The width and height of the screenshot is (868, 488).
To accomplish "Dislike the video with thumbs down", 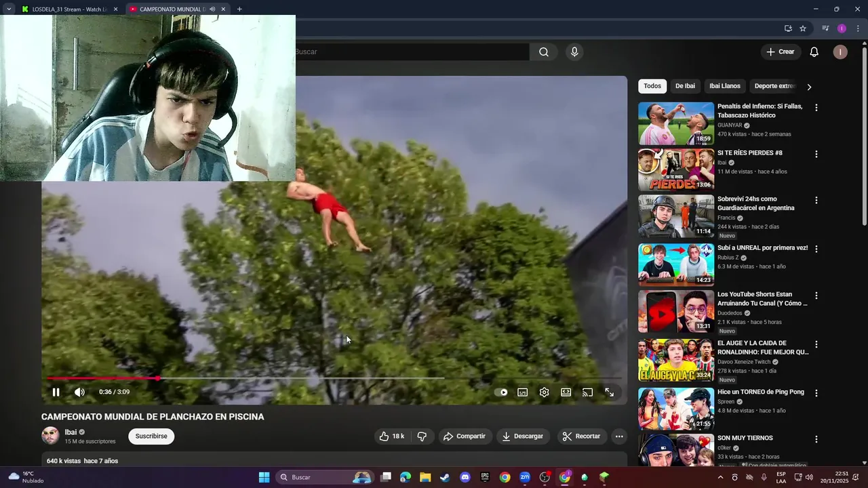I will 422,436.
